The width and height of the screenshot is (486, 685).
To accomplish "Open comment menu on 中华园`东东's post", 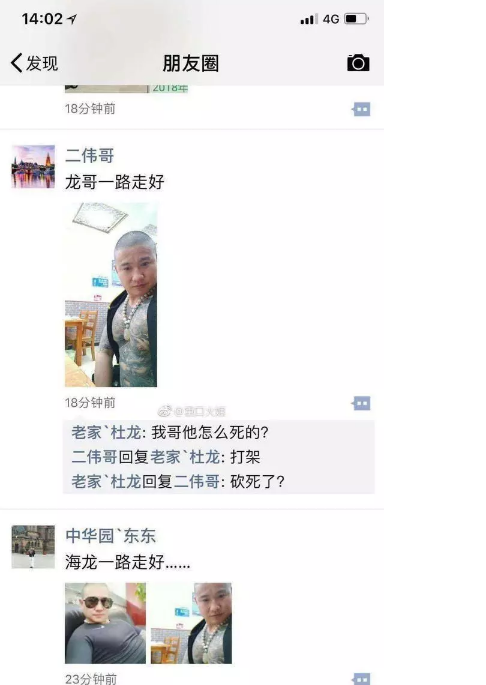I will [361, 679].
